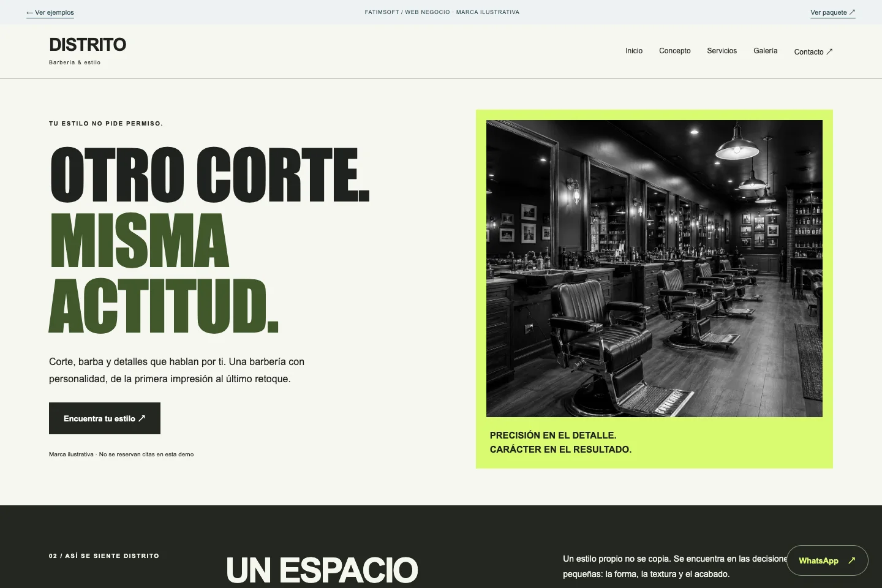882x588 pixels.
Task: Click the TU ESTILO NO PIDE PERMISO tagline
Action: pos(106,124)
